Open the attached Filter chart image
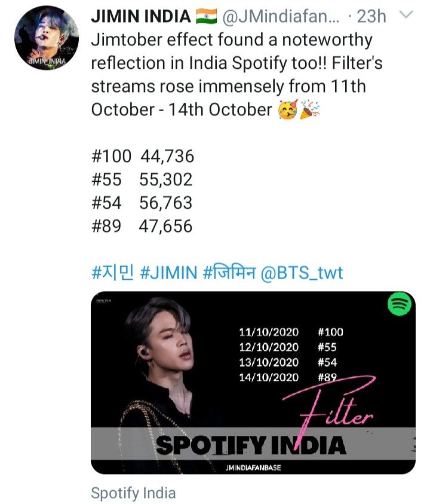The image size is (430, 504). pos(253,383)
